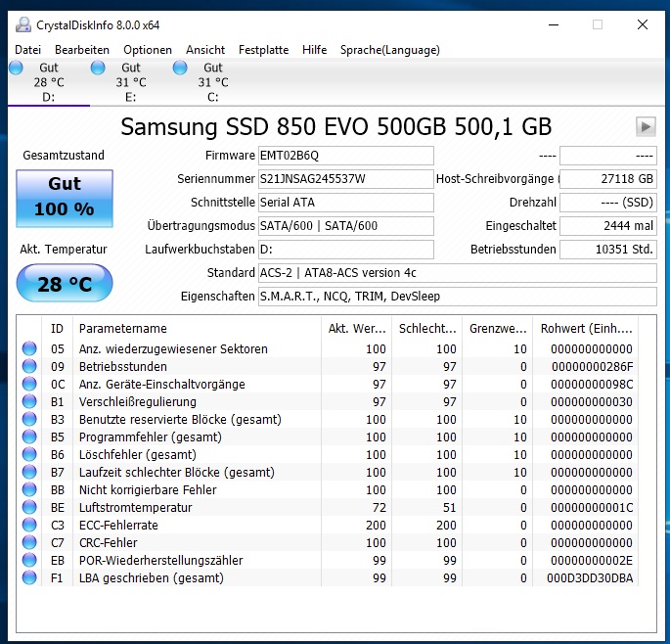Open the Festplatte menu
Viewport: 670px width, 644px height.
click(x=264, y=50)
